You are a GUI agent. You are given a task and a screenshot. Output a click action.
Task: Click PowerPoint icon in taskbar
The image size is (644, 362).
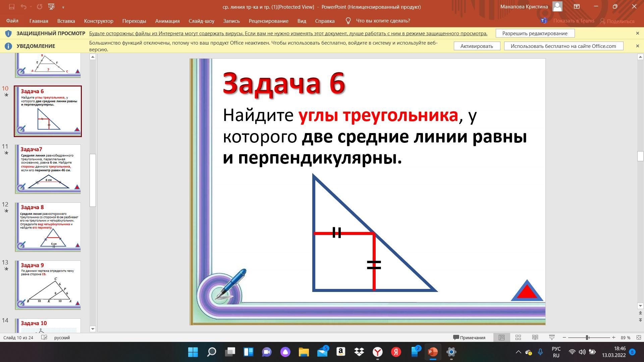(x=433, y=352)
